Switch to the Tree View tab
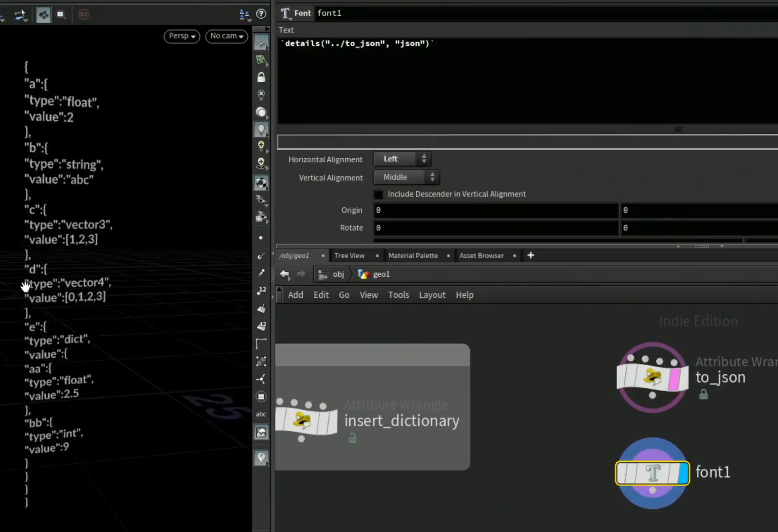The image size is (778, 532). [349, 255]
